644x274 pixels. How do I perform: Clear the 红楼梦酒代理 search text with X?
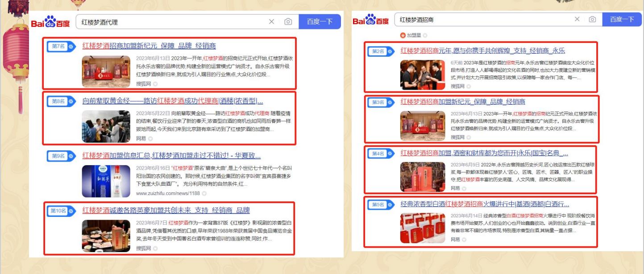271,22
